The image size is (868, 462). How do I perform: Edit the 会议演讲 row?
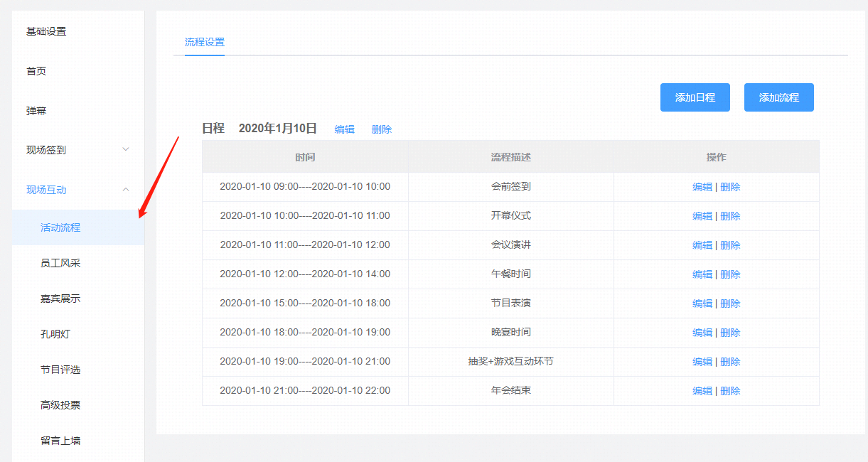pos(702,245)
